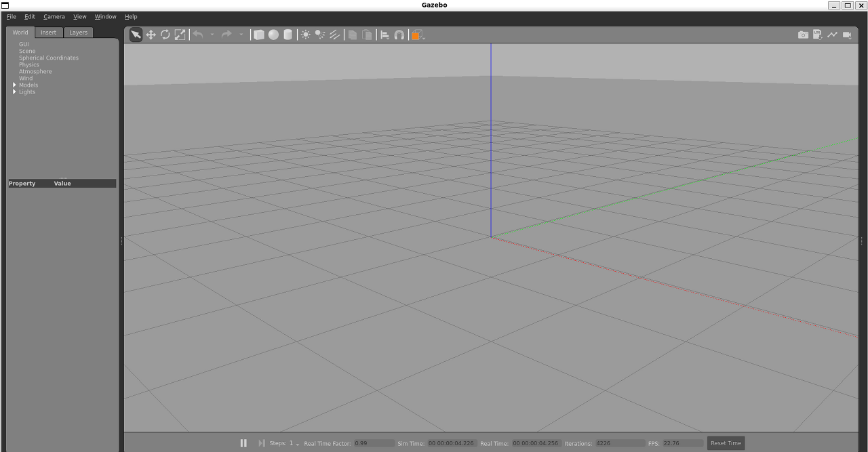This screenshot has width=868, height=452.
Task: Take a screenshot with camera icon
Action: (x=803, y=35)
